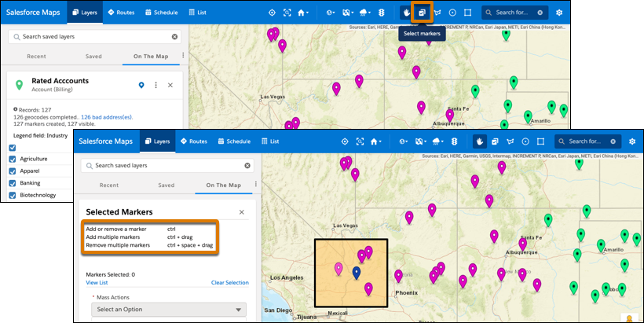Close the Selected Markers panel
This screenshot has width=644, height=323.
[x=242, y=212]
